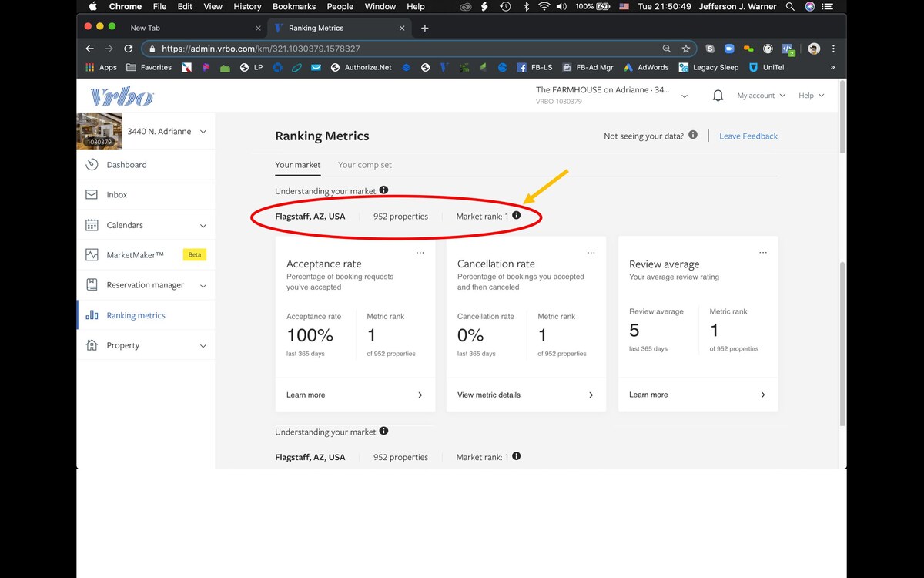Click the Reservation manager icon
Viewport: 924px width, 578px height.
click(x=92, y=285)
